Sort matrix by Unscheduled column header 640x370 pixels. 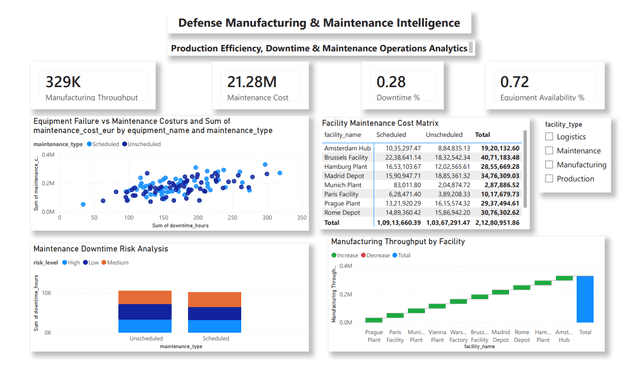[x=444, y=135]
